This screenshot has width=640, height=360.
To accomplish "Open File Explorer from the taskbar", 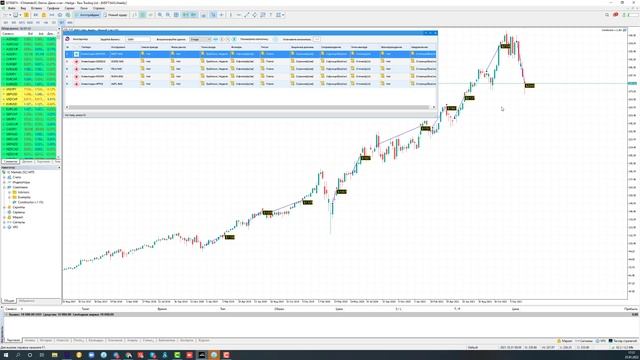I will [x=54, y=355].
